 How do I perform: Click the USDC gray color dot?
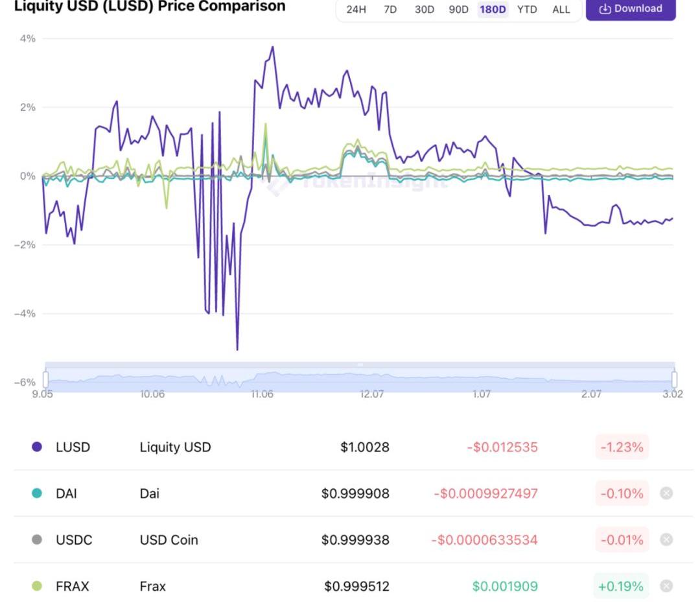pyautogui.click(x=37, y=540)
